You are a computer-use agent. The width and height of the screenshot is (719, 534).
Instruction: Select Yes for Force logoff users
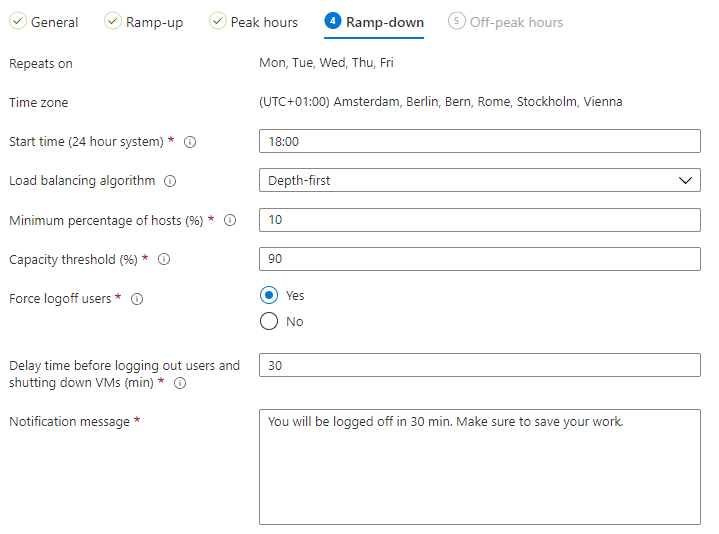[x=269, y=295]
